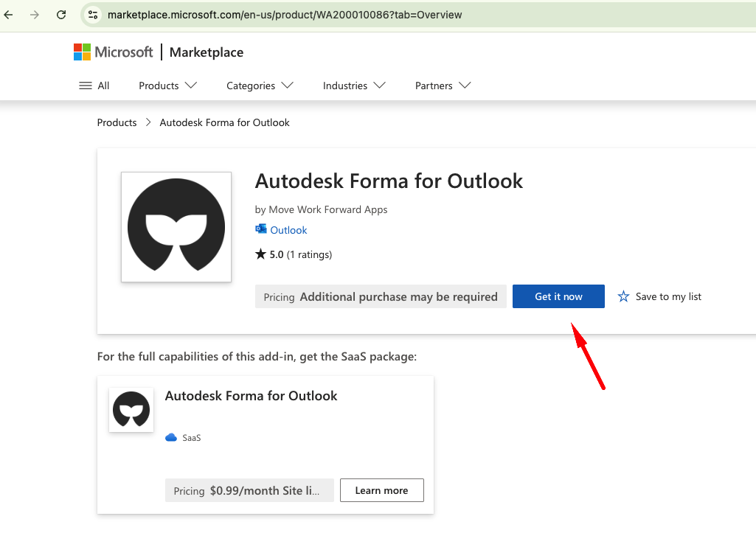Open the All hamburger menu
The height and width of the screenshot is (533, 756).
(x=94, y=86)
